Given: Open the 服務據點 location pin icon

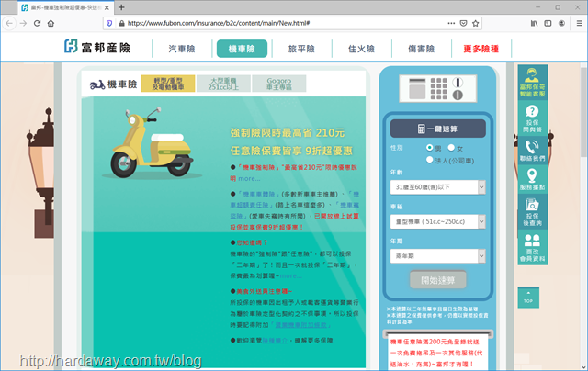Looking at the screenshot, I should 533,179.
